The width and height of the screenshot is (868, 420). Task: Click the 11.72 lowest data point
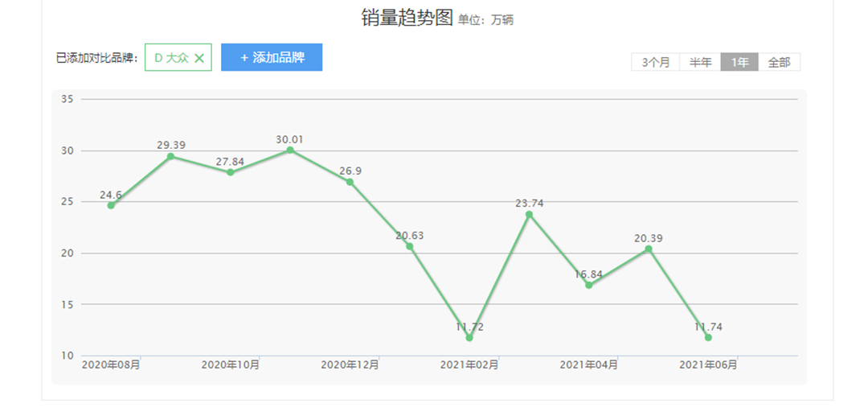469,338
